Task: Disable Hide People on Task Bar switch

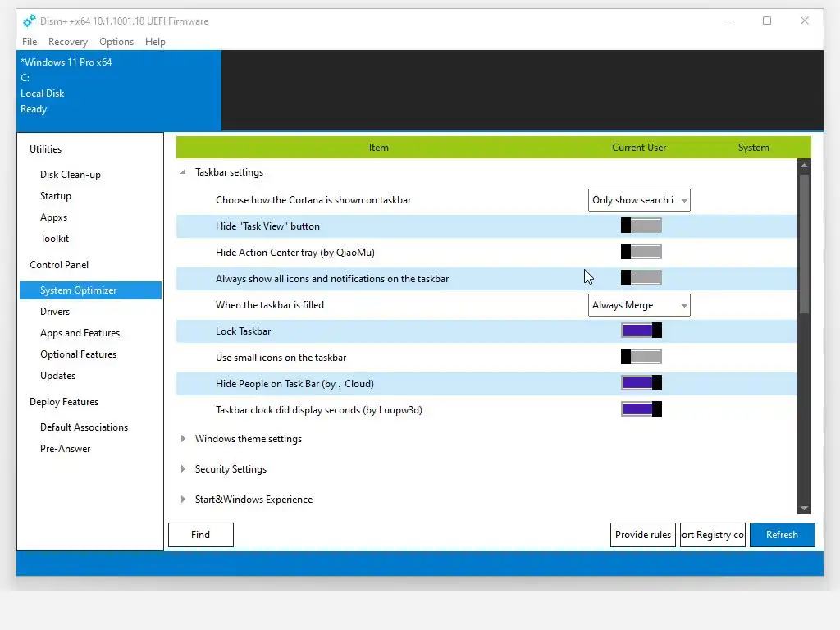Action: pyautogui.click(x=641, y=383)
